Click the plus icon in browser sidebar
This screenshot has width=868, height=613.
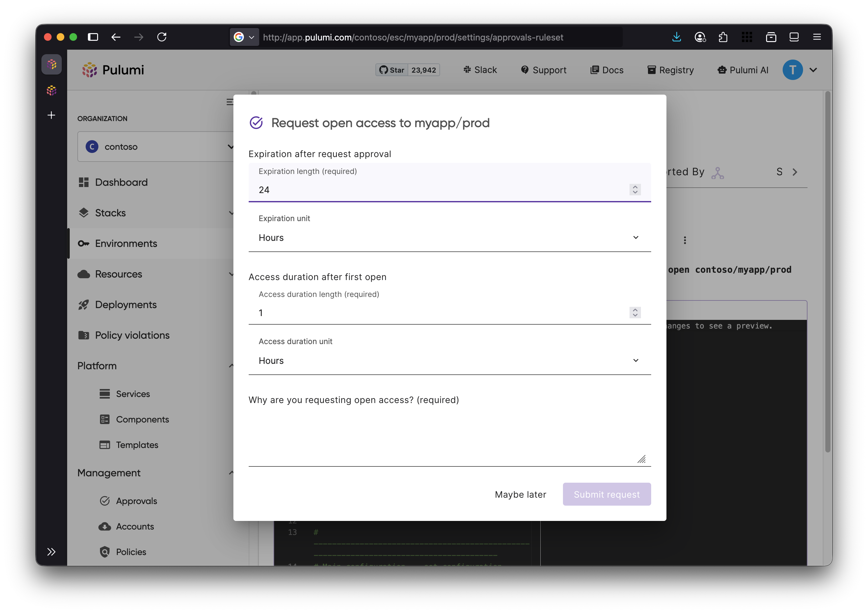pos(51,115)
